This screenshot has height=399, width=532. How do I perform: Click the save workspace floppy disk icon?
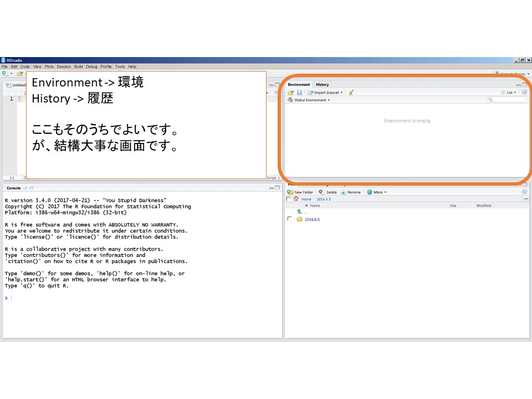[299, 93]
